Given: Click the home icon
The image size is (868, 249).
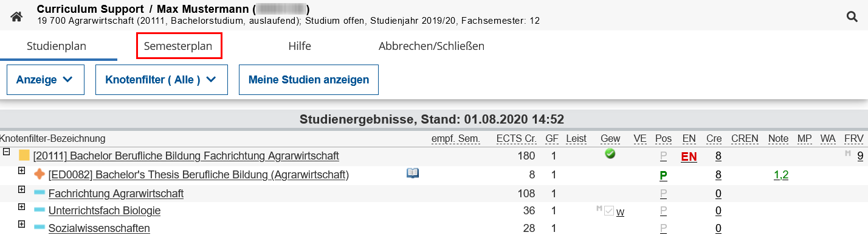Looking at the screenshot, I should [16, 16].
